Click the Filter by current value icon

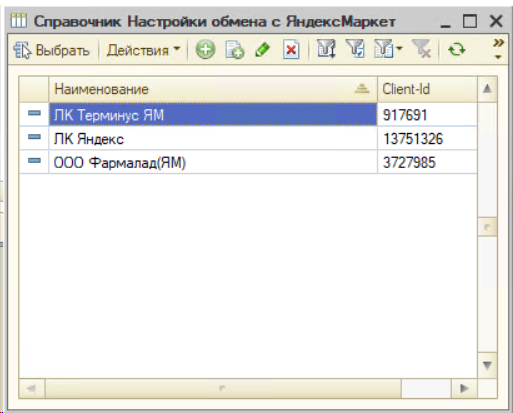pyautogui.click(x=355, y=49)
